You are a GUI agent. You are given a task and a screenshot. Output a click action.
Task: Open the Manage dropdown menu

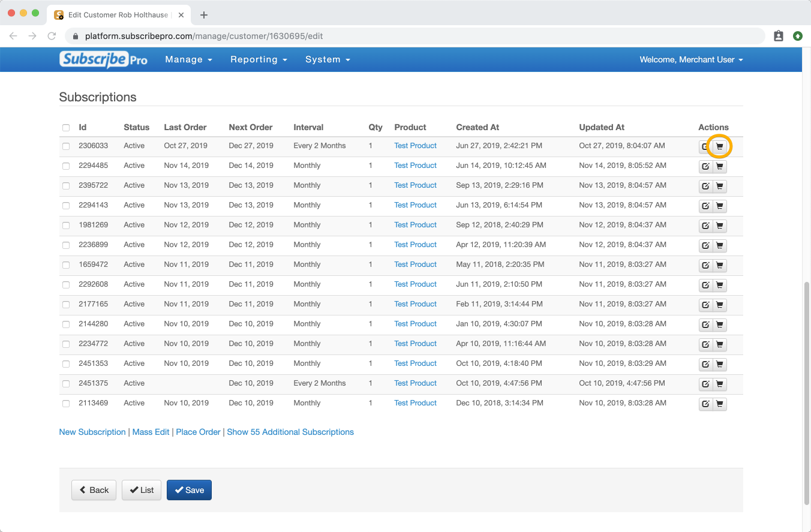coord(189,59)
